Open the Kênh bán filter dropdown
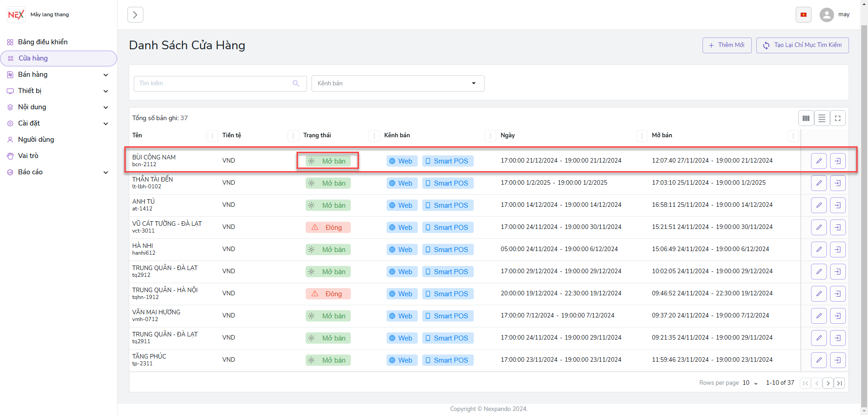 (x=397, y=84)
